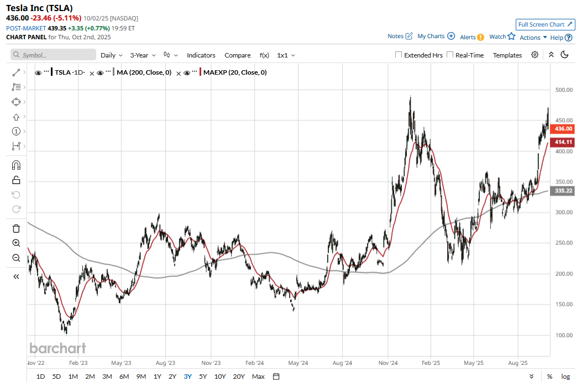This screenshot has width=582, height=392.
Task: Toggle TSLA series visibility eye
Action: coord(38,73)
